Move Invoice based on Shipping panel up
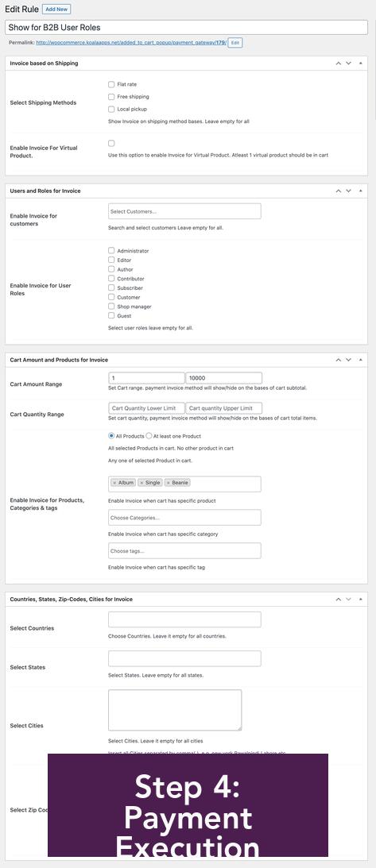This screenshot has height=868, width=376. coord(339,63)
